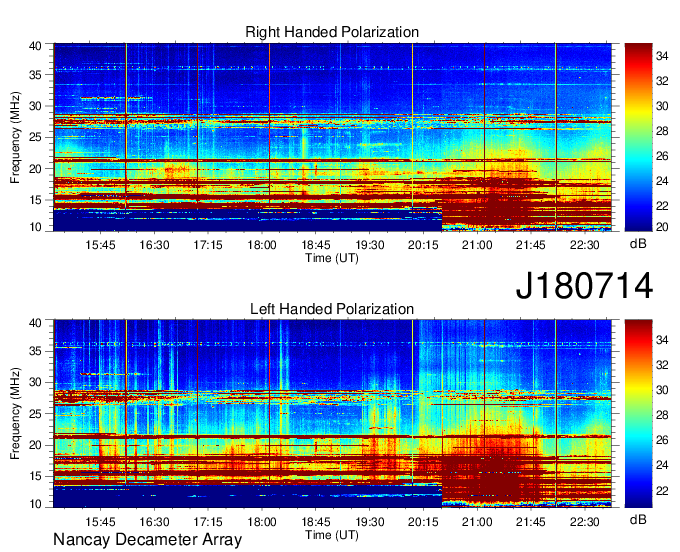Click the top plot's color scale bar
The height and width of the screenshot is (552, 680).
(x=638, y=137)
